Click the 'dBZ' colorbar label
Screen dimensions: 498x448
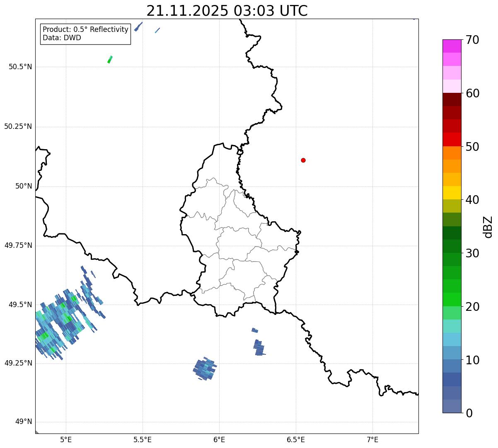point(488,227)
